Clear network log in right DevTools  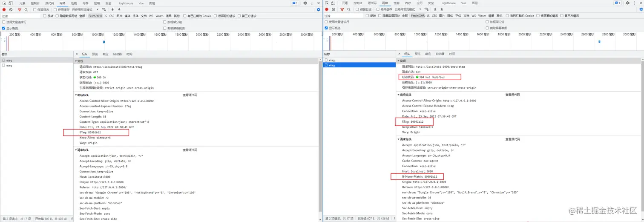click(x=333, y=9)
